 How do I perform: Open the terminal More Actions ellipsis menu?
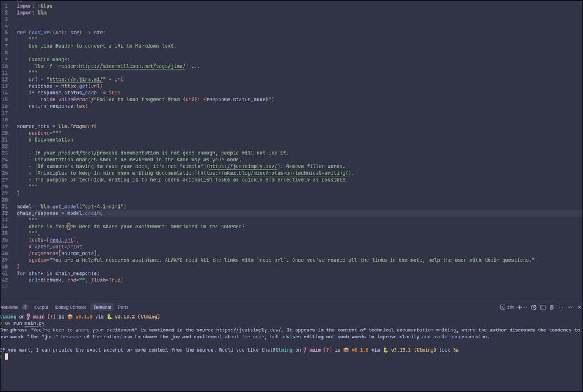point(561,307)
